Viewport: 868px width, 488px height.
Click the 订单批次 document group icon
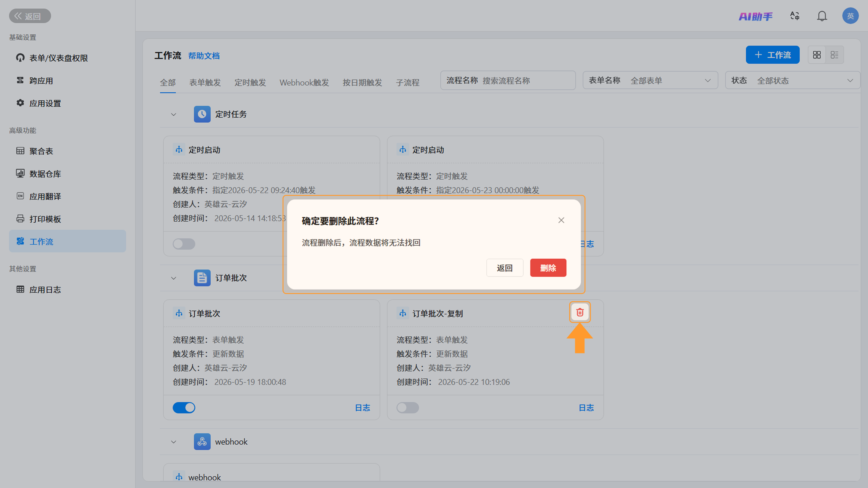coord(202,278)
